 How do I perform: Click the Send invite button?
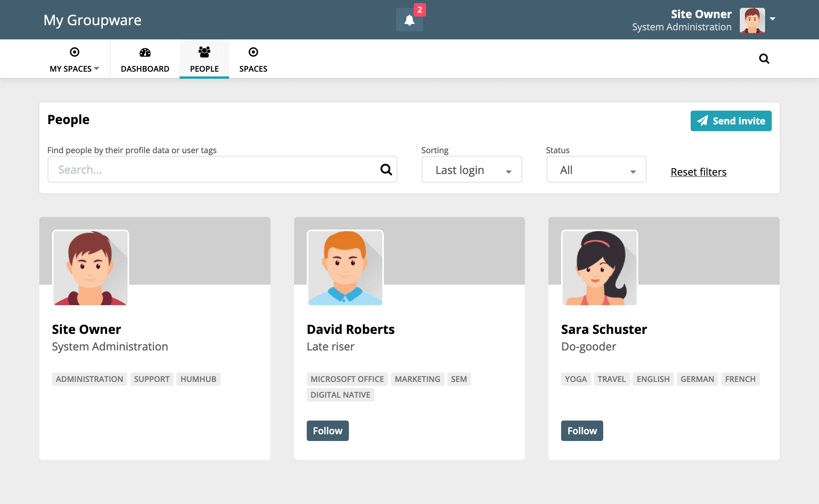[731, 121]
